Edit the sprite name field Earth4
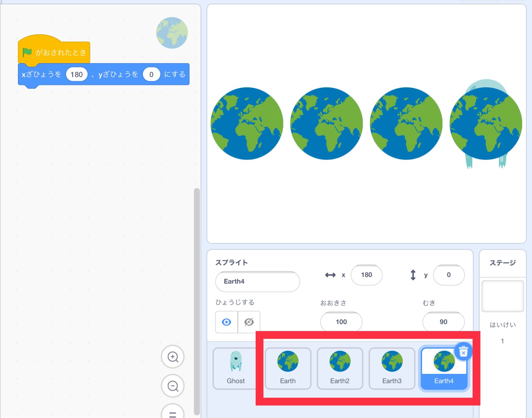532x418 pixels. click(258, 282)
